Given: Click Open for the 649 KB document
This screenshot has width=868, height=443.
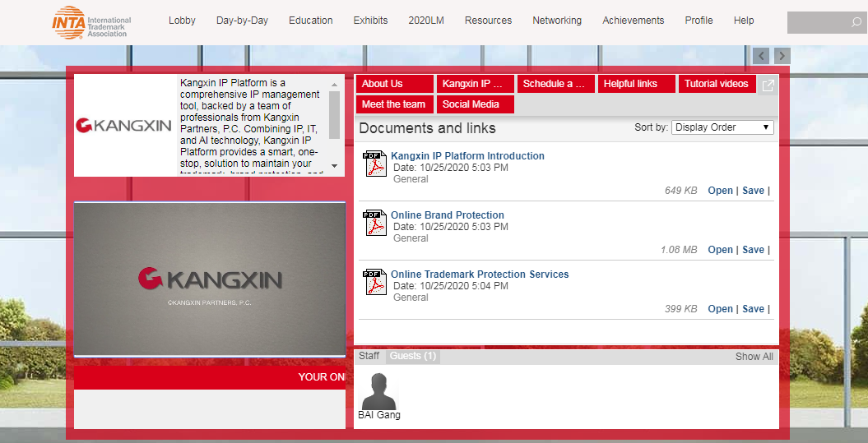Looking at the screenshot, I should pyautogui.click(x=720, y=191).
